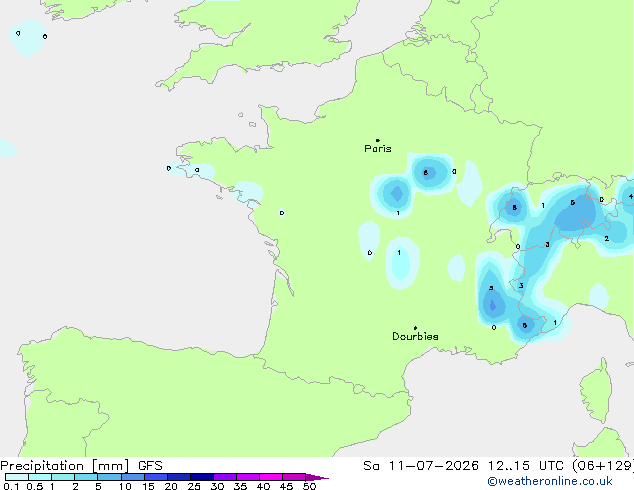
Task: Click the Dourbies city label
Action: point(415,336)
